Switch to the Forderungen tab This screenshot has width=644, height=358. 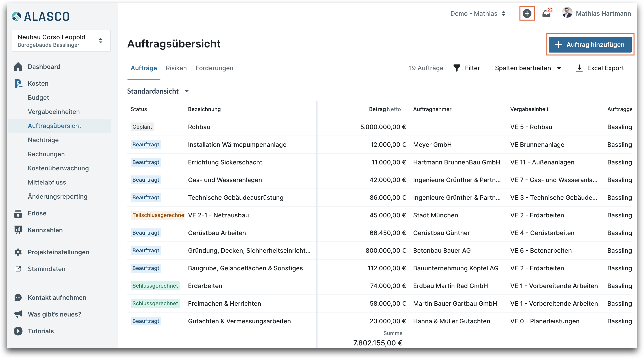pos(214,68)
